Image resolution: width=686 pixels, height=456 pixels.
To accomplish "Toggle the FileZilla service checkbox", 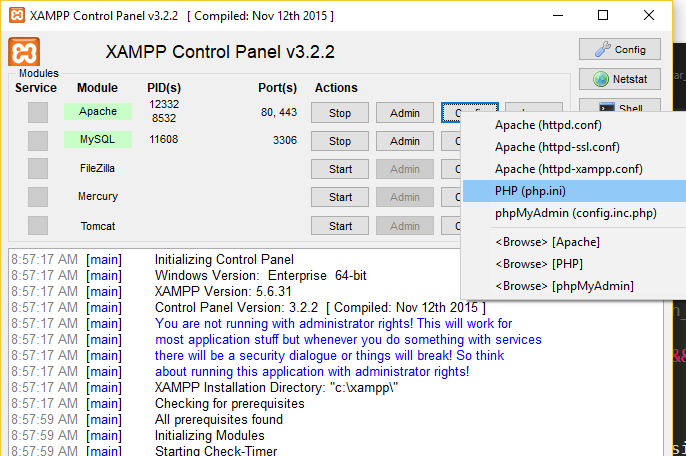I will 38,169.
